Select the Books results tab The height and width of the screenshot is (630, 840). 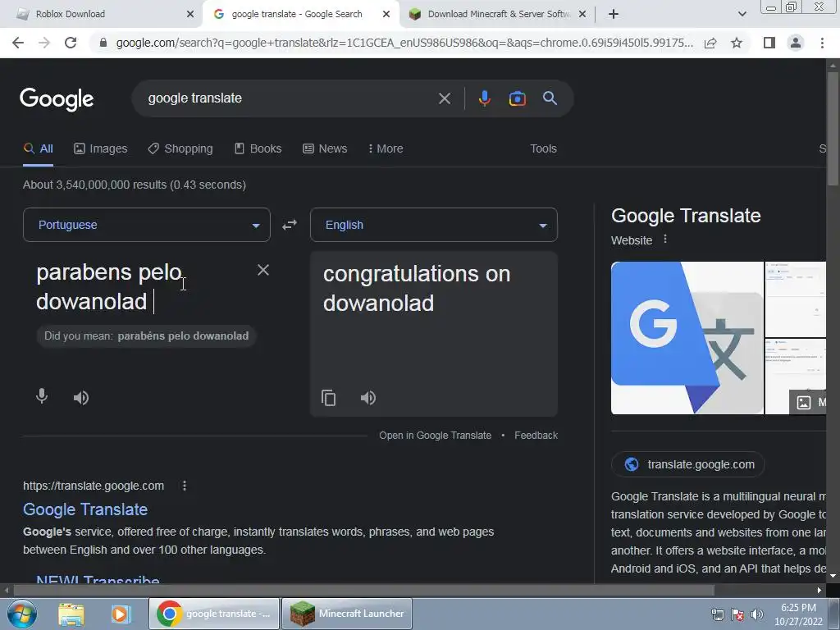pos(258,148)
